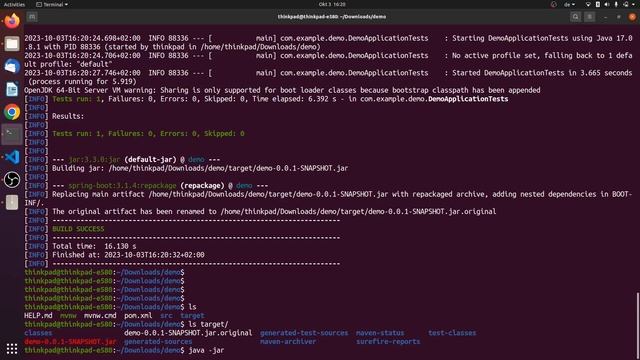Open the Terminal app menu in top bar

click(52, 4)
